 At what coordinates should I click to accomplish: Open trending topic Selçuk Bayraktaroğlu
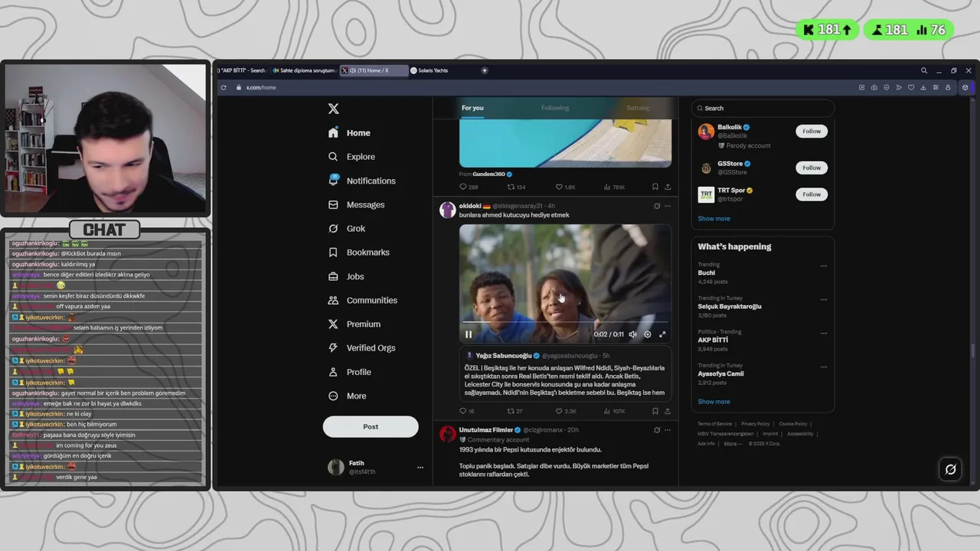(730, 306)
